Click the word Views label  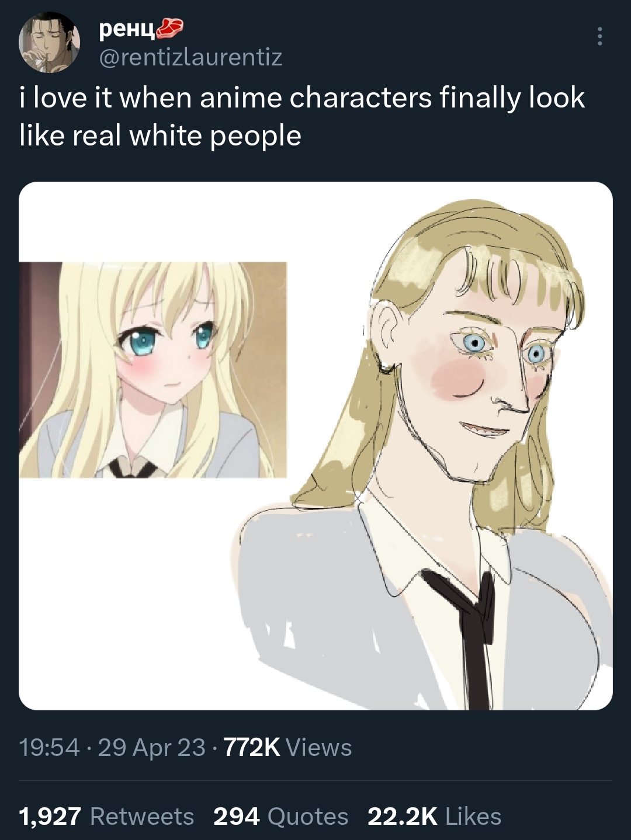[320, 747]
